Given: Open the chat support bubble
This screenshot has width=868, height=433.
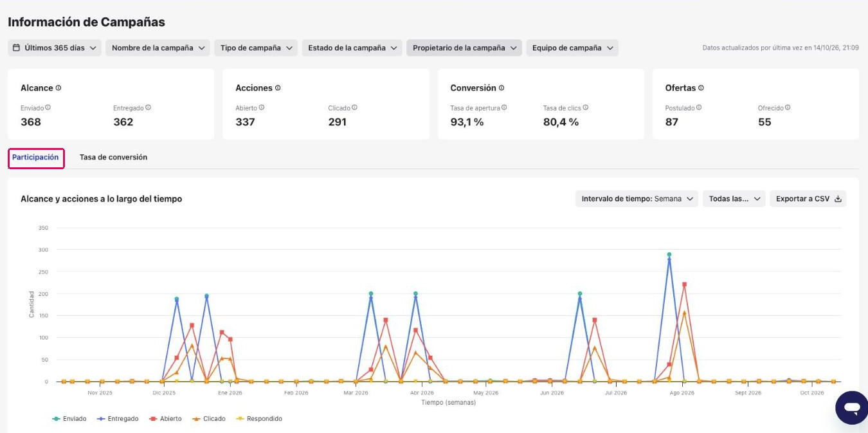Looking at the screenshot, I should click(852, 408).
